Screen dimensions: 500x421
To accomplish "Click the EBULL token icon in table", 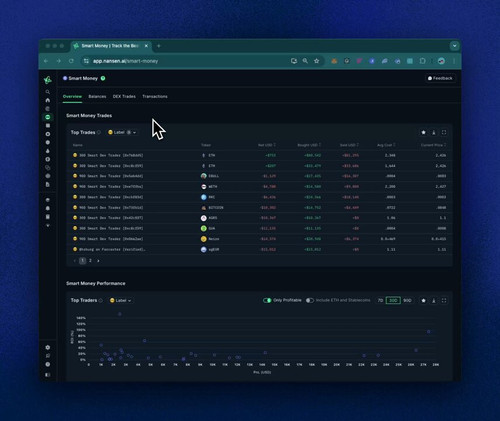I will tap(204, 176).
